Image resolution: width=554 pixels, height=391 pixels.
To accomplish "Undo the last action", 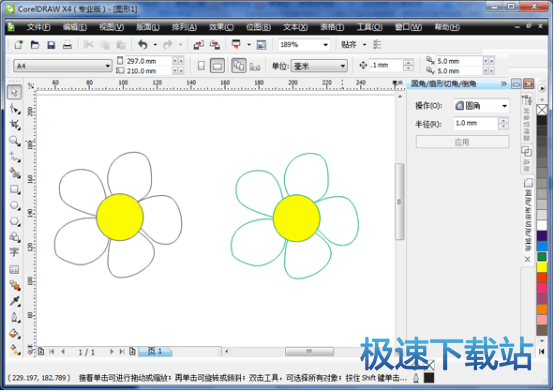I will click(x=143, y=45).
